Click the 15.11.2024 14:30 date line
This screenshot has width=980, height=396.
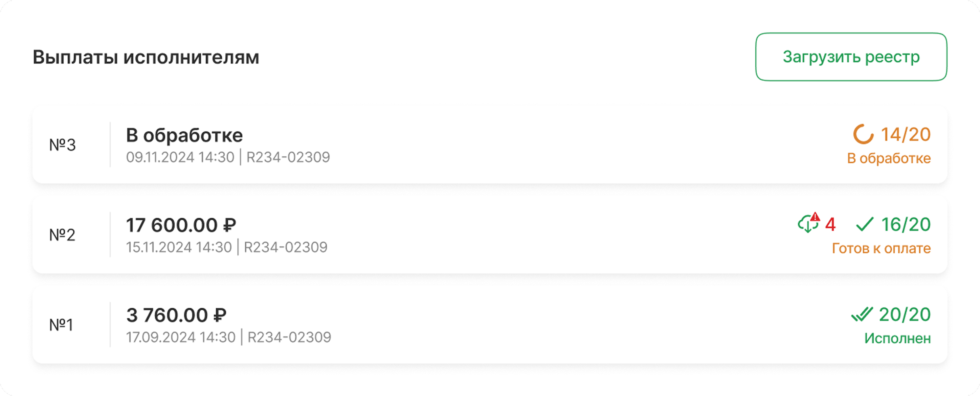[x=179, y=247]
